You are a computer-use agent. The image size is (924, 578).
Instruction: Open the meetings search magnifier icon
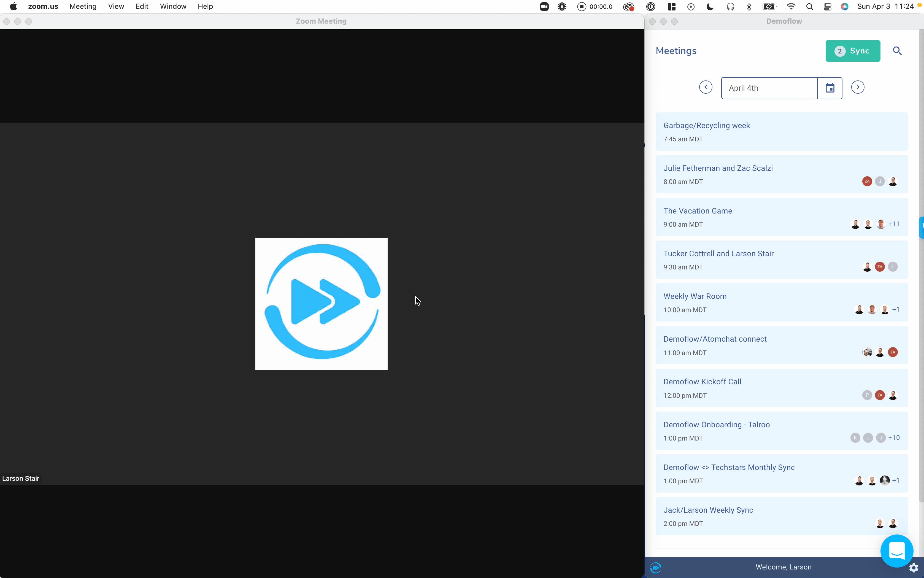point(897,51)
